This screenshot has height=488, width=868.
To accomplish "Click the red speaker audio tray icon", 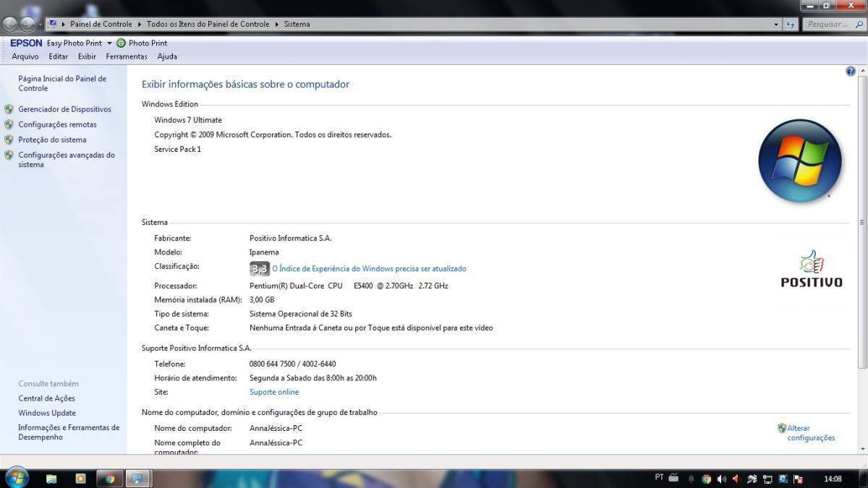I will (x=736, y=479).
